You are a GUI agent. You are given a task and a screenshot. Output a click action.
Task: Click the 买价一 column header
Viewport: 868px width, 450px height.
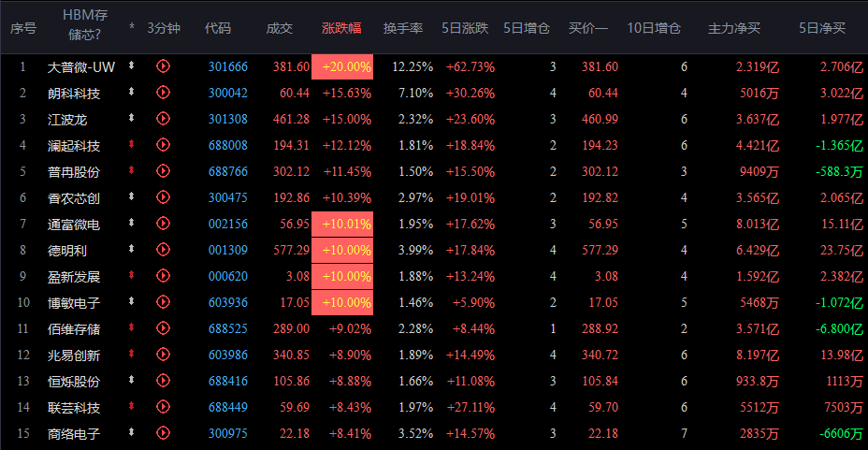[588, 28]
